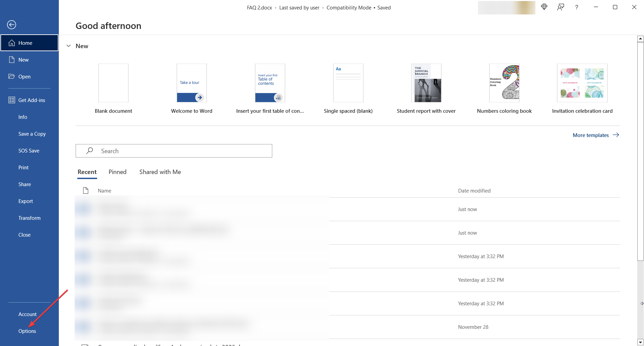Switch to the Recent tab
This screenshot has height=346, width=644.
[87, 172]
